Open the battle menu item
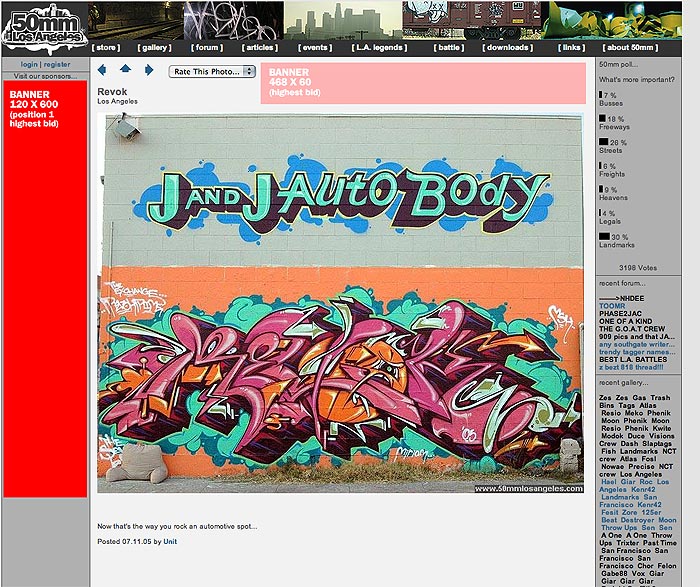700x587 pixels. coord(449,47)
